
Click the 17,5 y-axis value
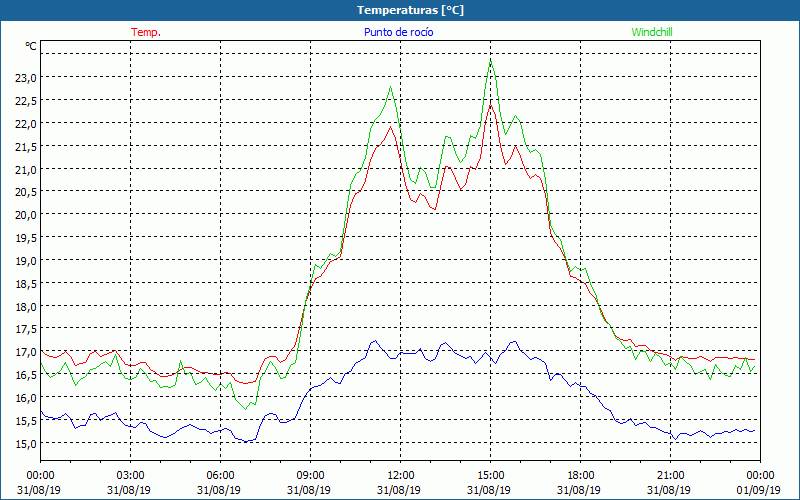26,329
